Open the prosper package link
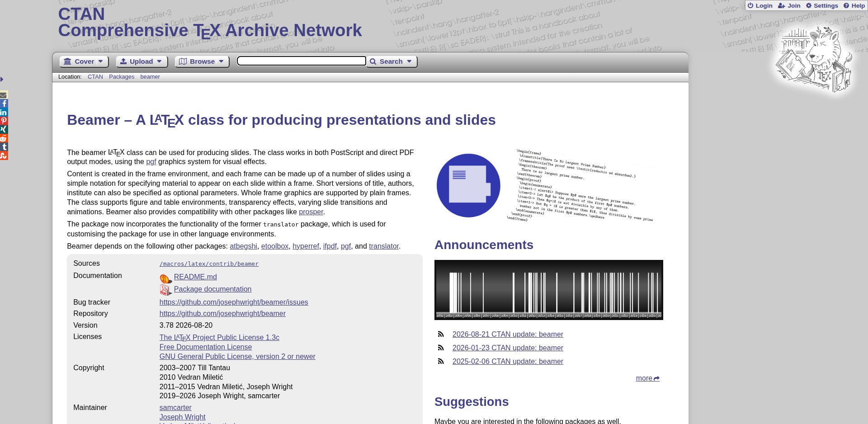Viewport: 868px width, 424px height. click(311, 212)
